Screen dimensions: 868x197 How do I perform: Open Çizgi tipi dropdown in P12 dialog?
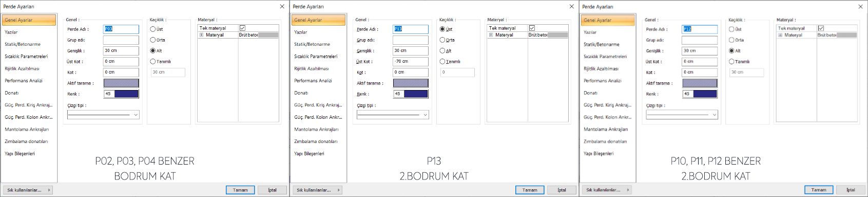click(x=682, y=115)
